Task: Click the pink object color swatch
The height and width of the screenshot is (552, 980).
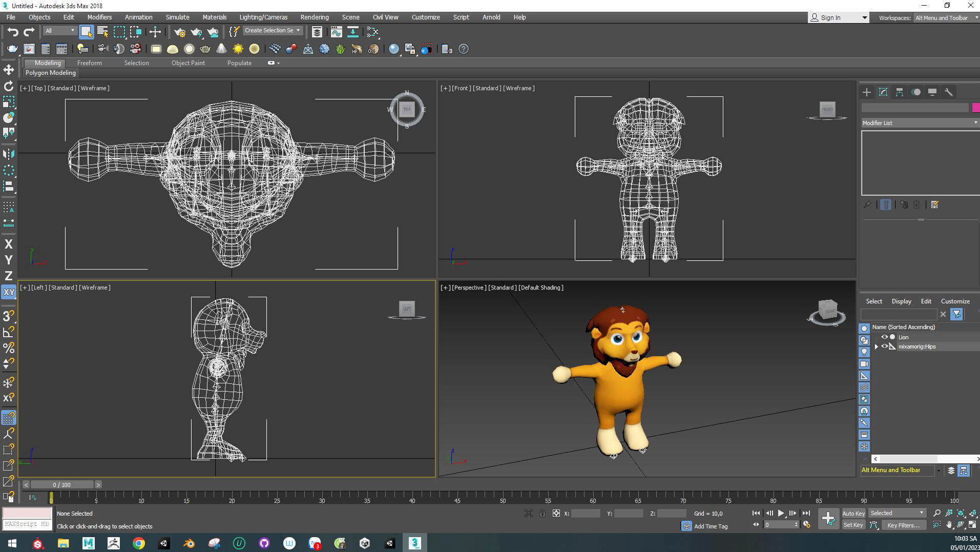Action: point(975,108)
